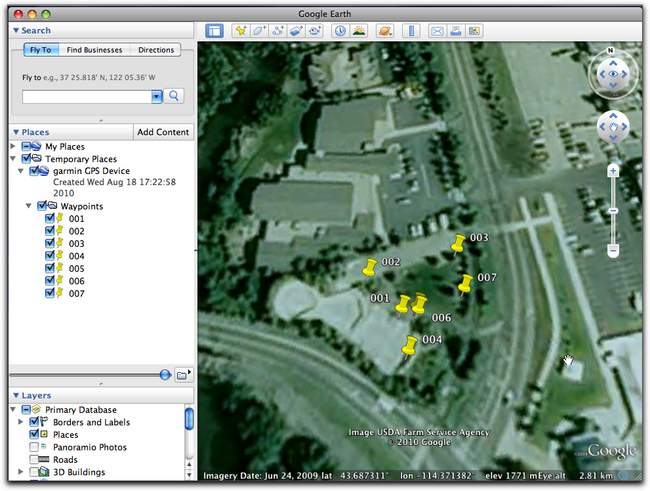Click the Email toolbar icon

pos(438,30)
